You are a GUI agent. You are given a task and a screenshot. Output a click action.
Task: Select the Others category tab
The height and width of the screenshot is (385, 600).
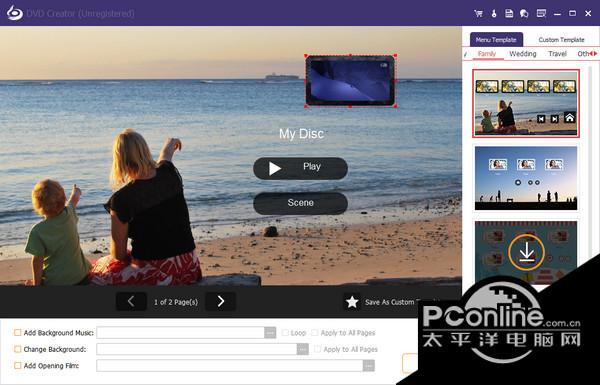point(583,54)
